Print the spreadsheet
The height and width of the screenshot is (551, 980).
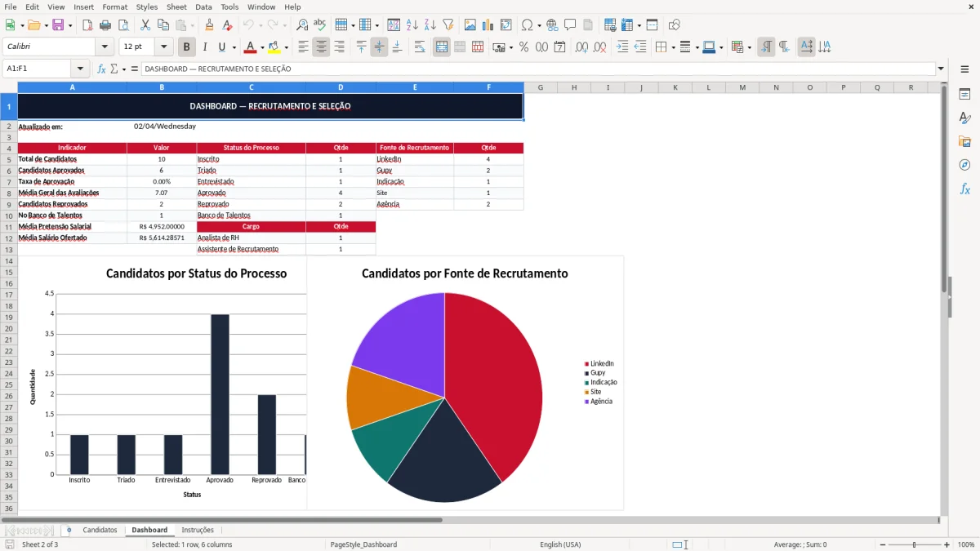click(106, 25)
